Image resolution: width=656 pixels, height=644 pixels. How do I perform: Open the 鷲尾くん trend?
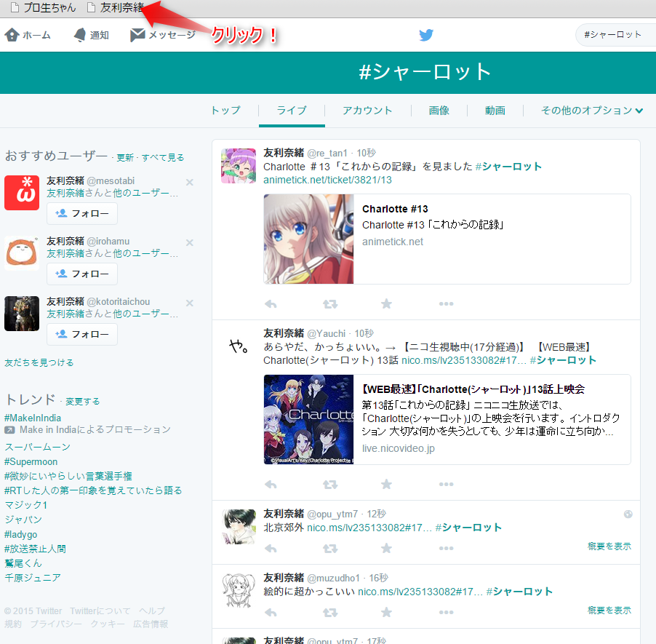point(23,563)
